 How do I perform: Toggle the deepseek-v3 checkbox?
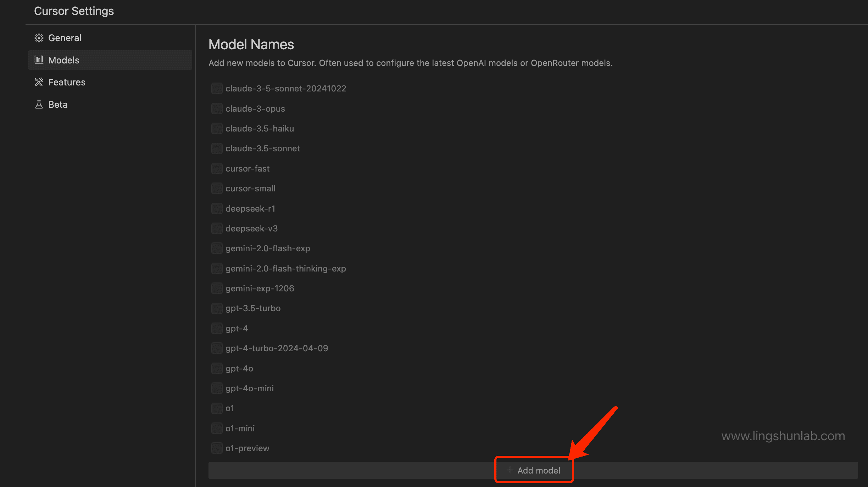tap(217, 228)
